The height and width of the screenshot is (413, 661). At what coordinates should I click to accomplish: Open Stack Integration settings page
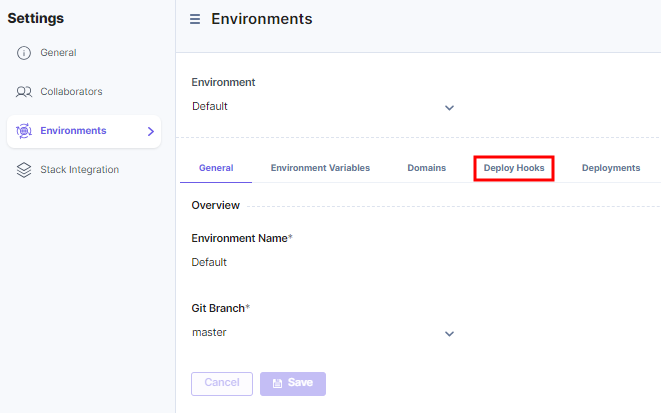pos(79,170)
